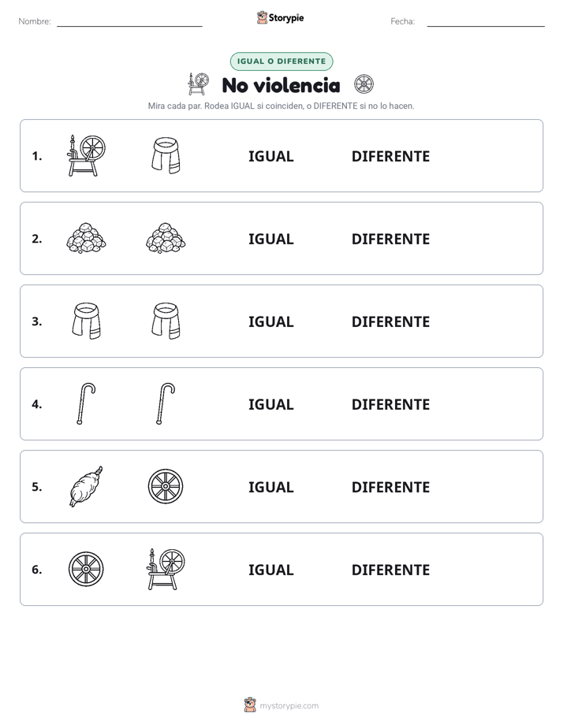Viewport: 563px width, 728px height.
Task: Click the wheel icon beside the title
Action: (364, 84)
